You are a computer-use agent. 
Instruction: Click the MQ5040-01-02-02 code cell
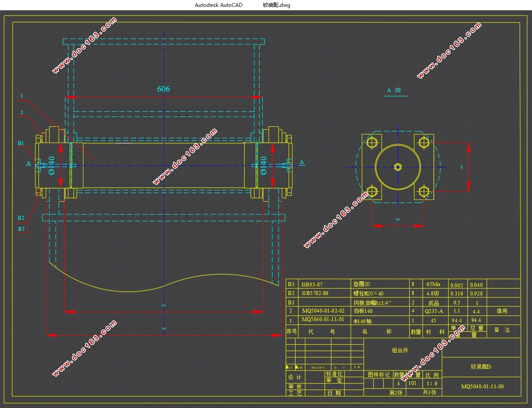[x=323, y=311]
